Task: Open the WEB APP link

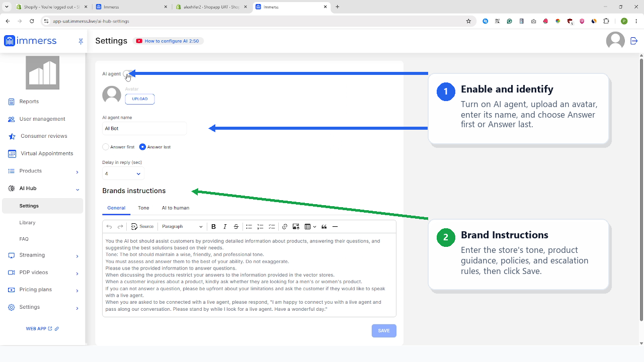Action: click(39, 329)
